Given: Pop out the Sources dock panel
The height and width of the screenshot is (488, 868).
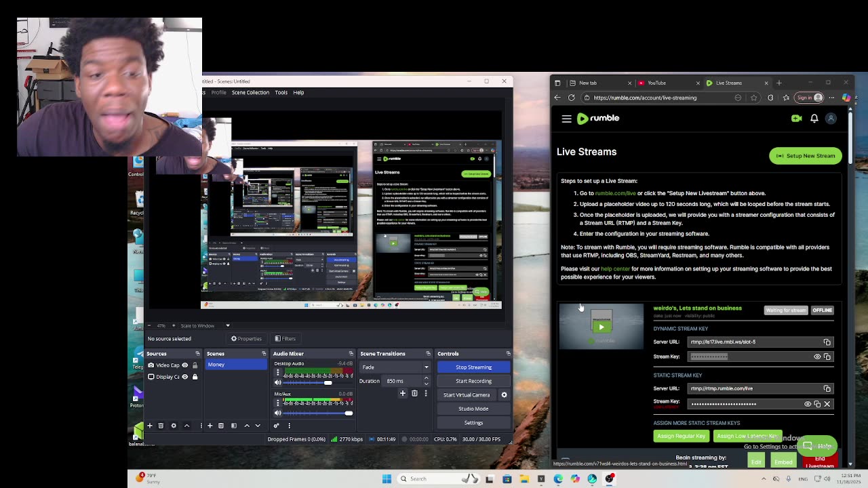Looking at the screenshot, I should pyautogui.click(x=197, y=354).
